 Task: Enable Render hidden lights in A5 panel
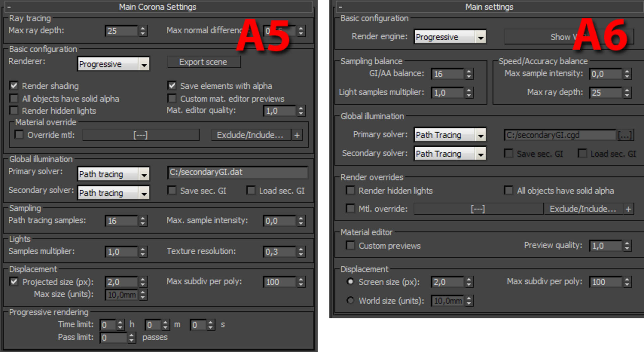tap(14, 110)
